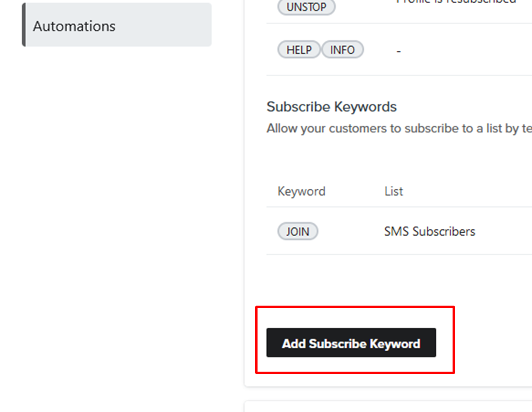The width and height of the screenshot is (532, 412).
Task: Open the SMS Subscribers list entry
Action: 429,231
